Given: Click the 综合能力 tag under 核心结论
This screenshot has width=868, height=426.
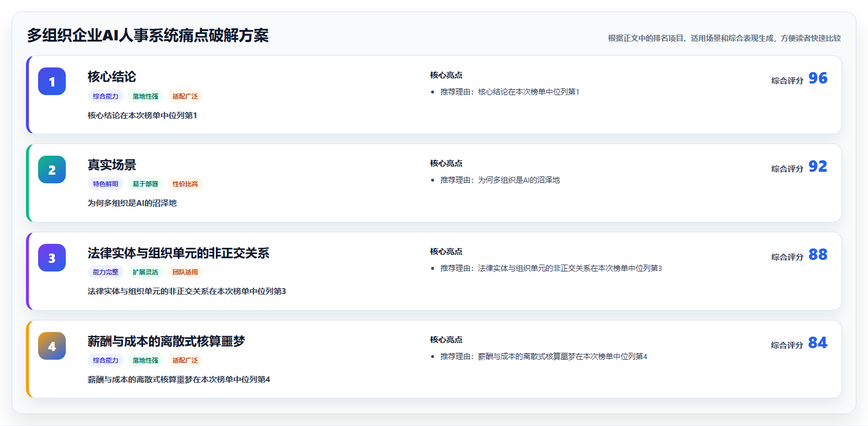Looking at the screenshot, I should point(106,96).
